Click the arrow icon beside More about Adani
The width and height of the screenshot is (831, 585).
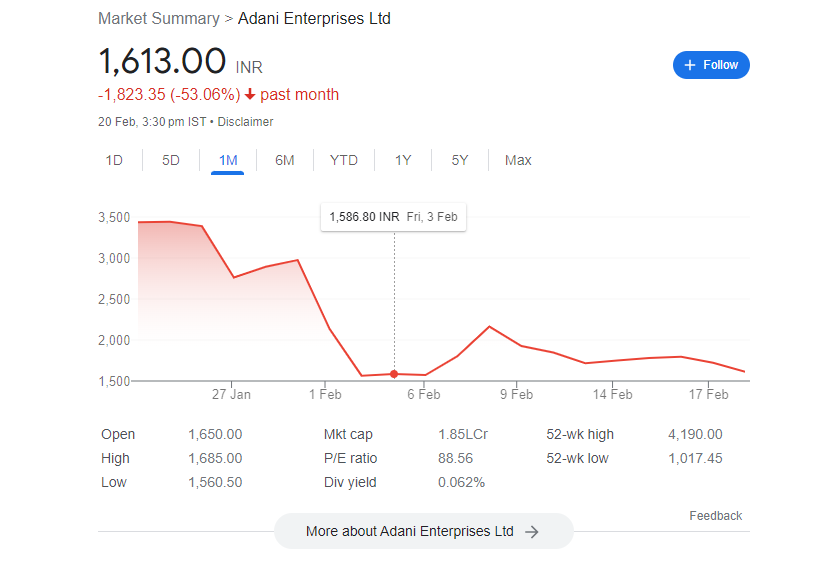point(532,532)
